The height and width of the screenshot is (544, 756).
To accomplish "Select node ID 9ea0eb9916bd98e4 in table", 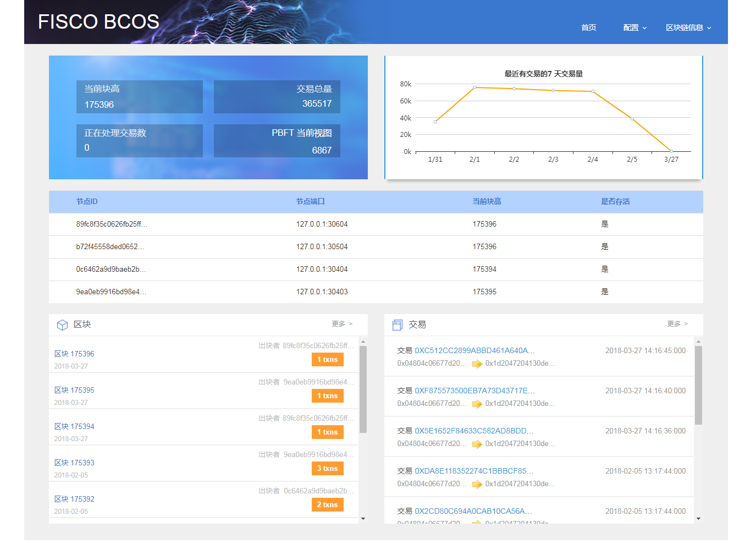I will coord(111,292).
